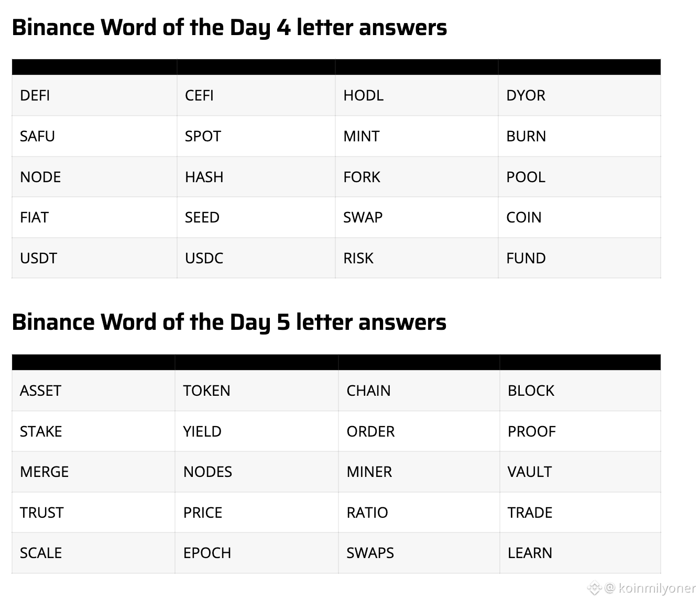
Task: Click the koinmilyoner username watermark
Action: (651, 588)
